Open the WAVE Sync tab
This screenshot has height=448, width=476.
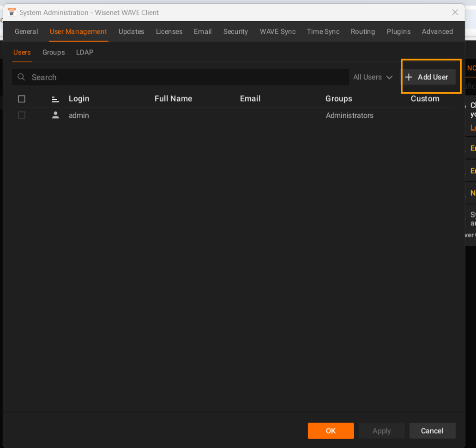278,31
